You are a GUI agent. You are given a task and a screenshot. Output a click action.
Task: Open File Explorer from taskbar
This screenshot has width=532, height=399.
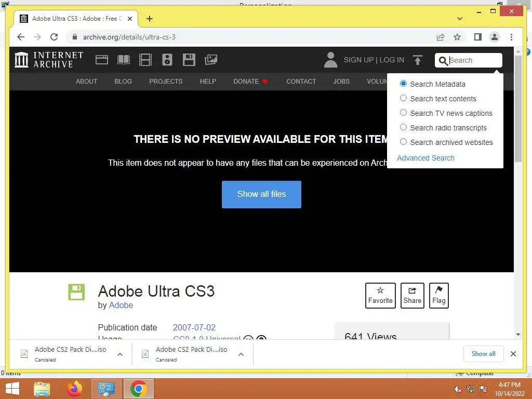[x=42, y=389]
